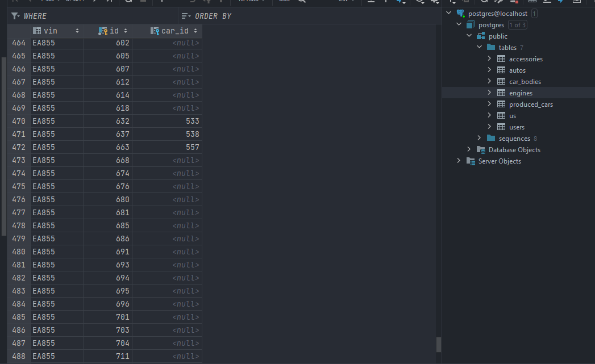Screen dimensions: 595x364
Task: Open the search magnifier in the toolbar
Action: pos(302,3)
